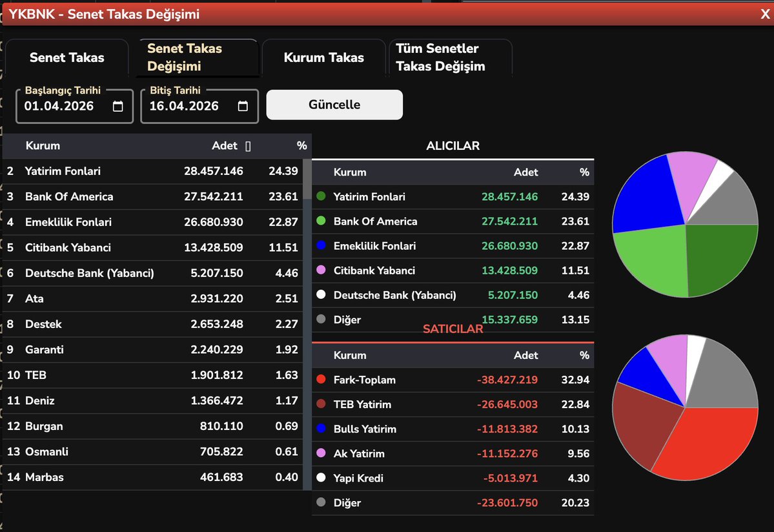The width and height of the screenshot is (774, 532).
Task: Open the Kurum Takas tab
Action: tap(324, 57)
